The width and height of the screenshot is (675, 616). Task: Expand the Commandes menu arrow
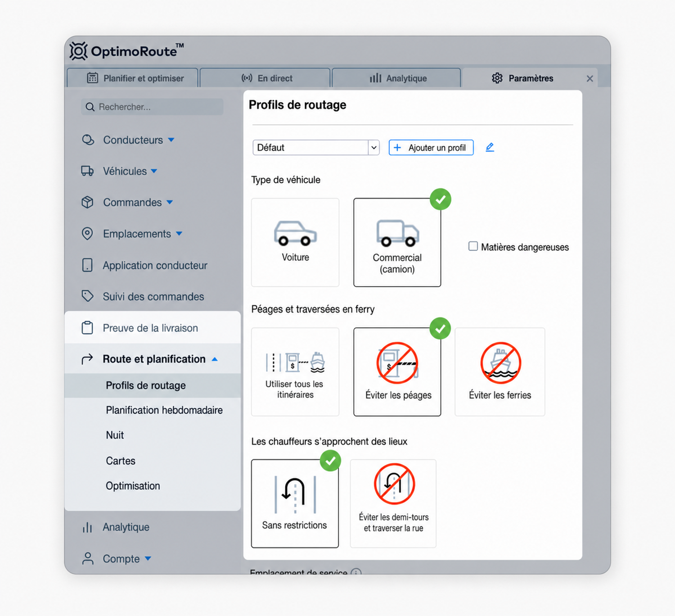(170, 202)
